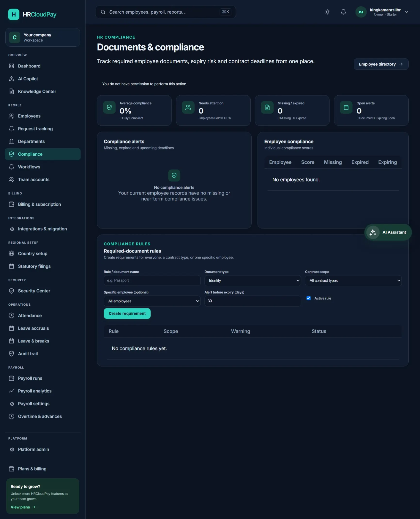Click the Rule / document name field
The height and width of the screenshot is (519, 420).
coord(152,280)
